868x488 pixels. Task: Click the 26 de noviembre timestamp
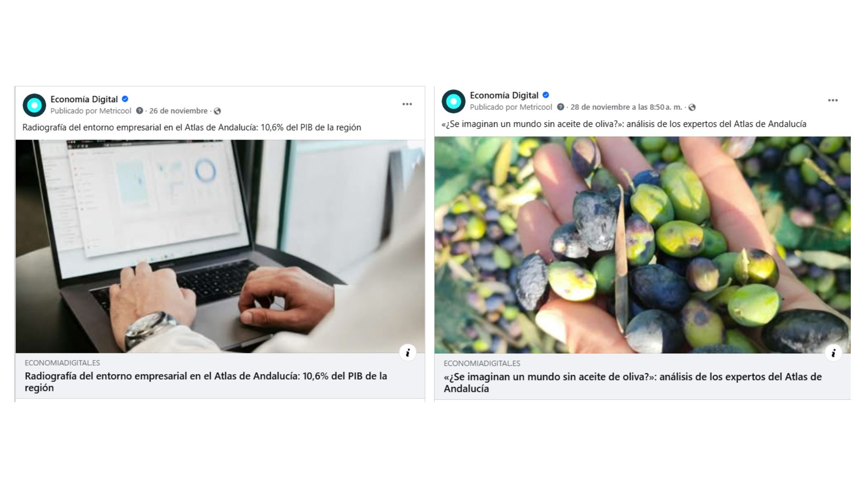179,111
